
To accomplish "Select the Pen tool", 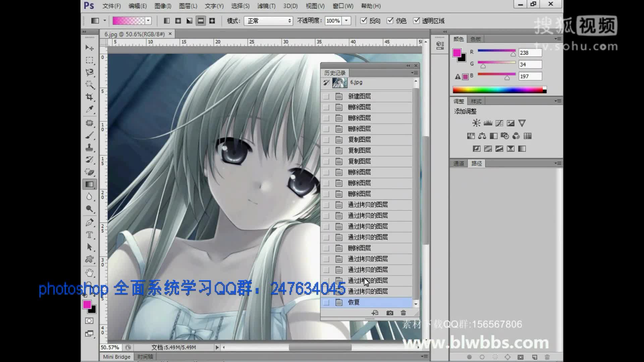I will (89, 223).
